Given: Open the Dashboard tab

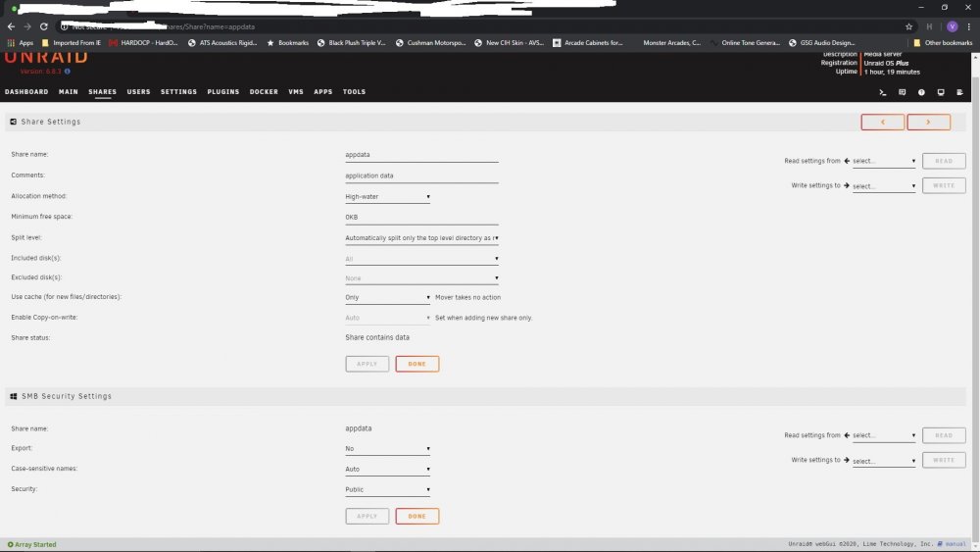Looking at the screenshot, I should click(26, 92).
